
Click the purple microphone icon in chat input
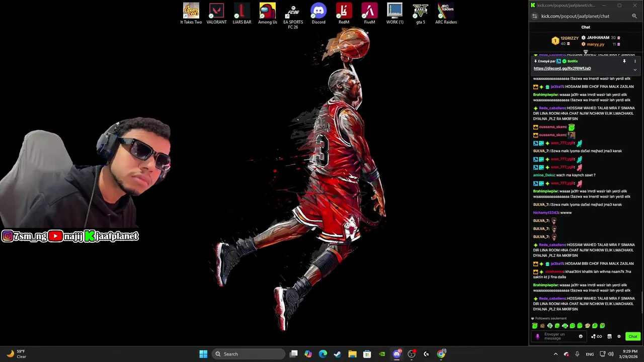[537, 336]
